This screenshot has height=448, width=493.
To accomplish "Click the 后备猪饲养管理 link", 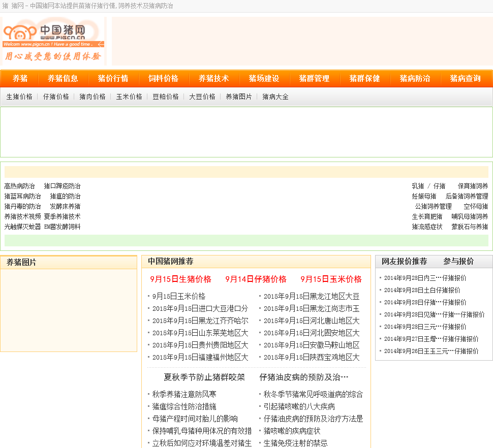I will click(467, 197).
